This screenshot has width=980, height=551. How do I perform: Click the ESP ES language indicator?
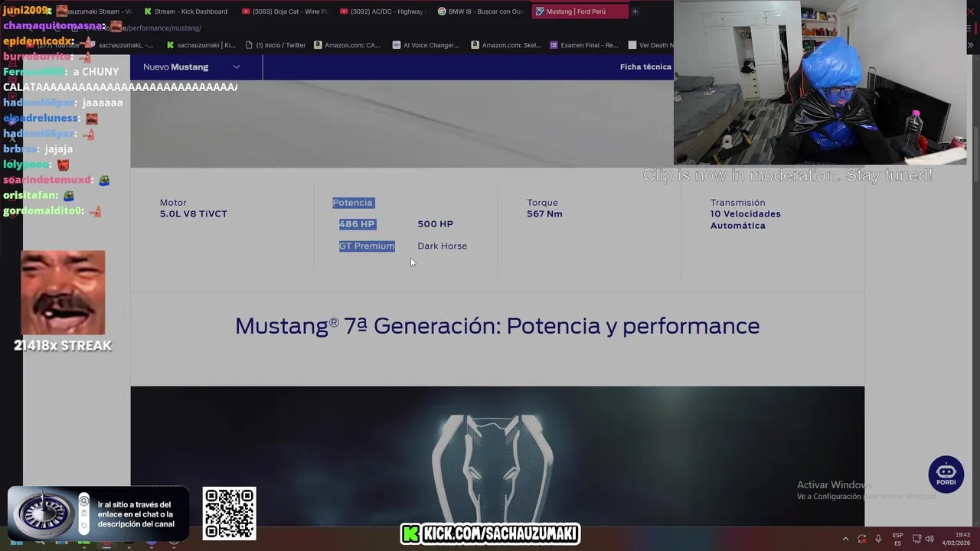pos(897,539)
